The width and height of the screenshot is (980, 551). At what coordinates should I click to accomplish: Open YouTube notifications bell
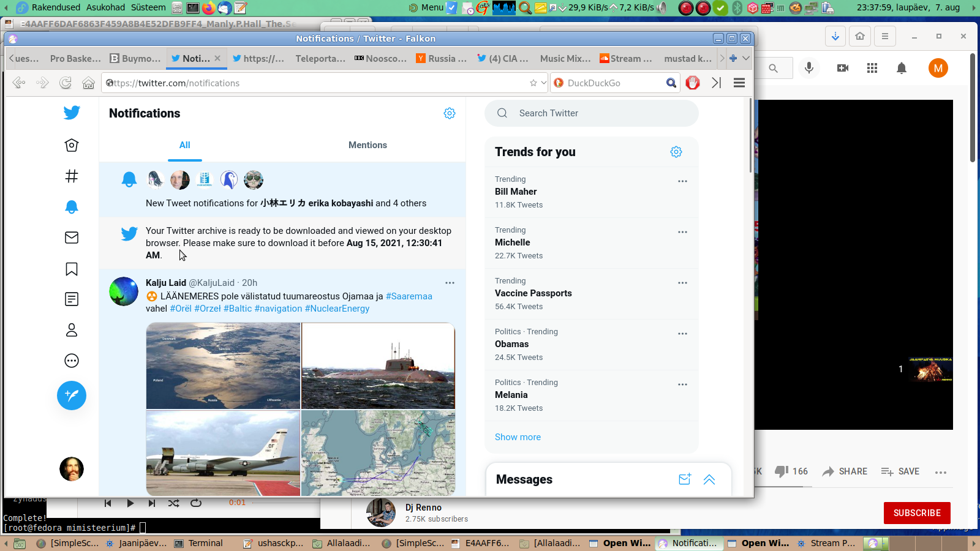pos(902,68)
